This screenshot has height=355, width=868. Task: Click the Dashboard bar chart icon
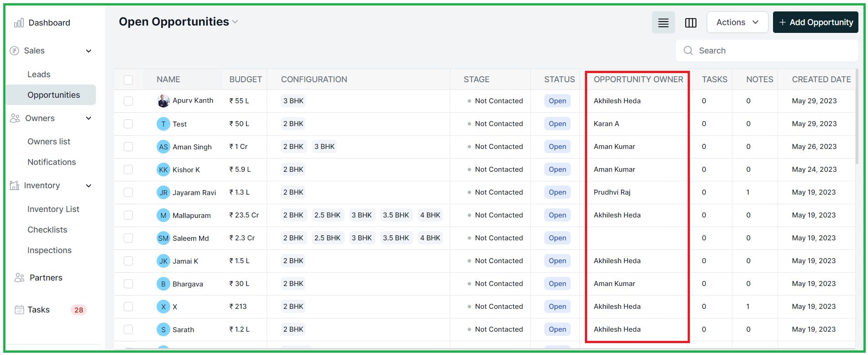(19, 23)
